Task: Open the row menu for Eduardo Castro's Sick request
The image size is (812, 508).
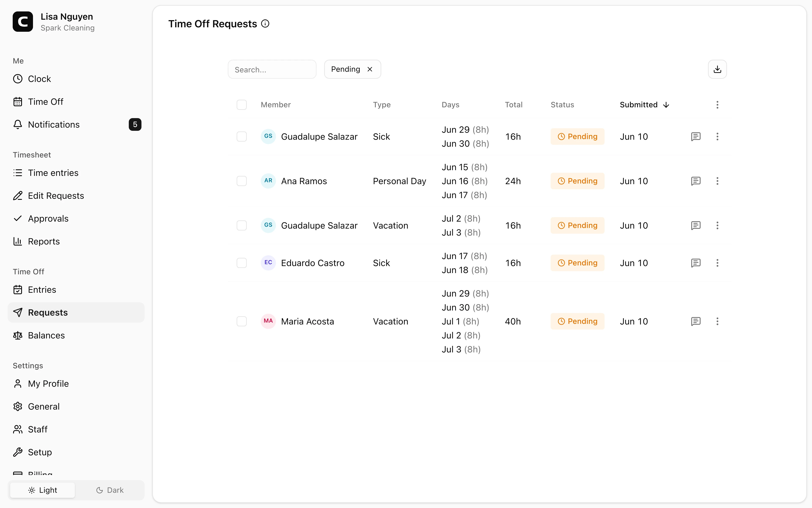Action: 717,263
